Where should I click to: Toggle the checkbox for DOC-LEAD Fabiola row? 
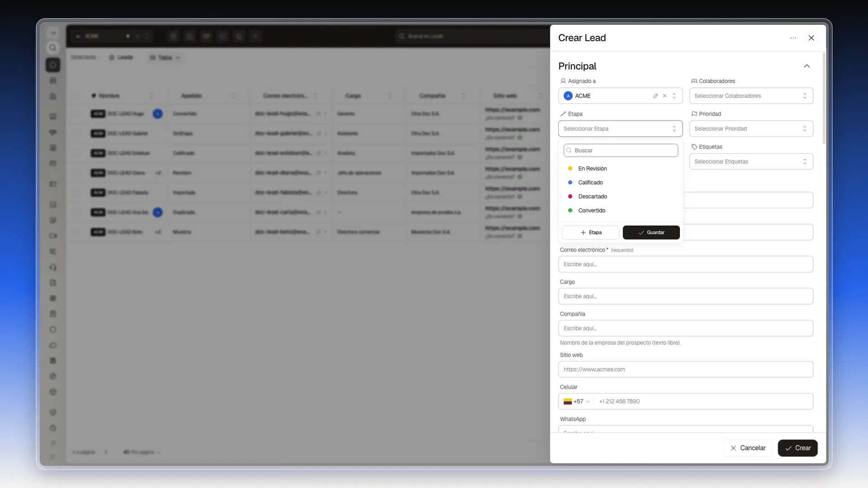pos(76,192)
